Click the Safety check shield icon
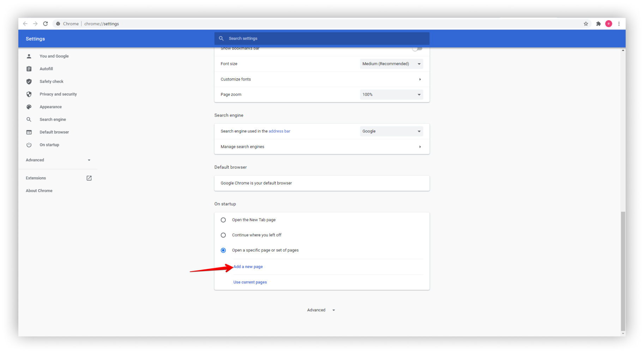The image size is (644, 353). (29, 82)
